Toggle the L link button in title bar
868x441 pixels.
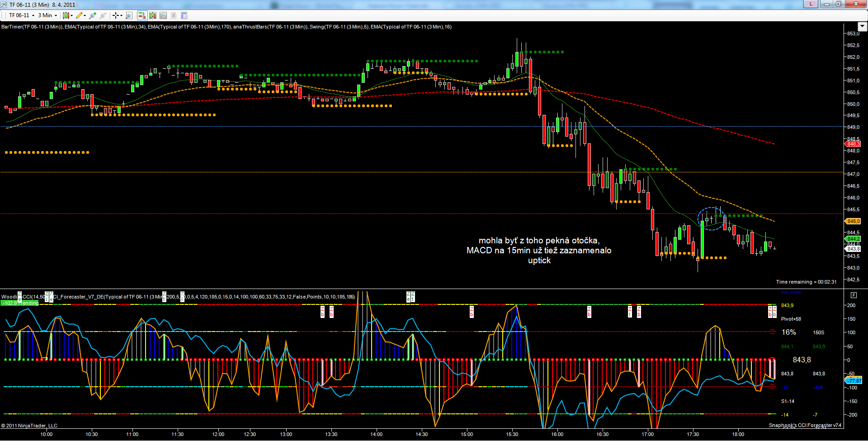pyautogui.click(x=811, y=4)
